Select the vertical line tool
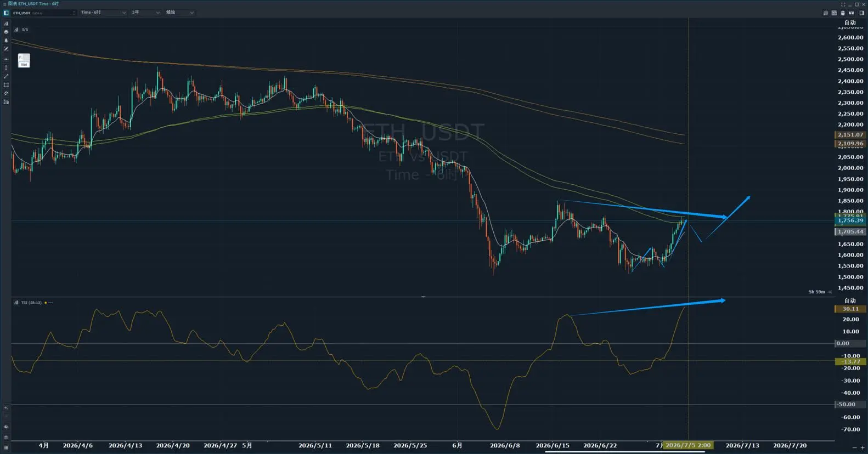868x454 pixels. click(x=6, y=67)
